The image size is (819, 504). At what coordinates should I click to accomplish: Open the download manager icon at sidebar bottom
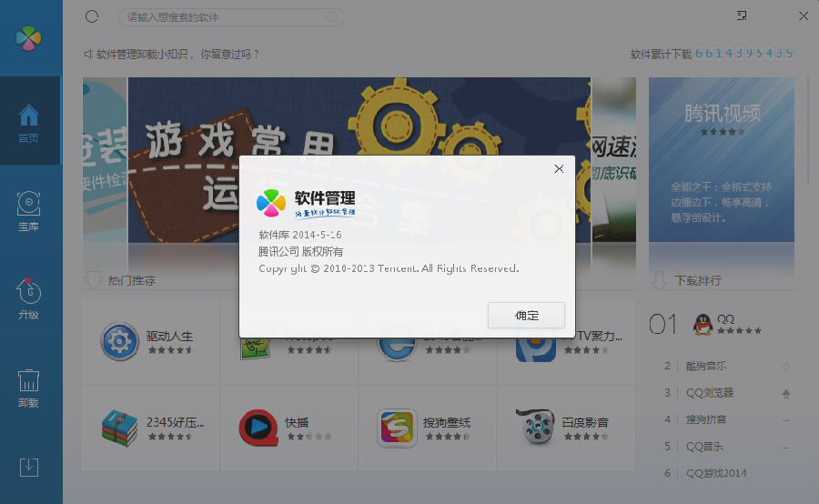click(29, 467)
